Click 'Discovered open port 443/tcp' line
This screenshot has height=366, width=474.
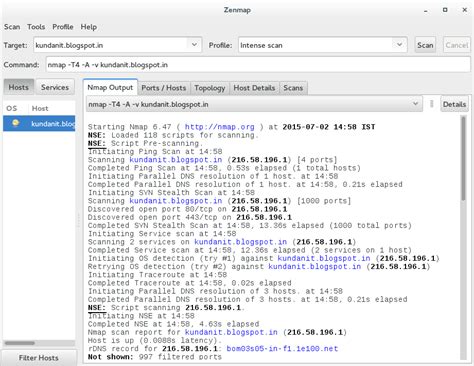[190, 217]
